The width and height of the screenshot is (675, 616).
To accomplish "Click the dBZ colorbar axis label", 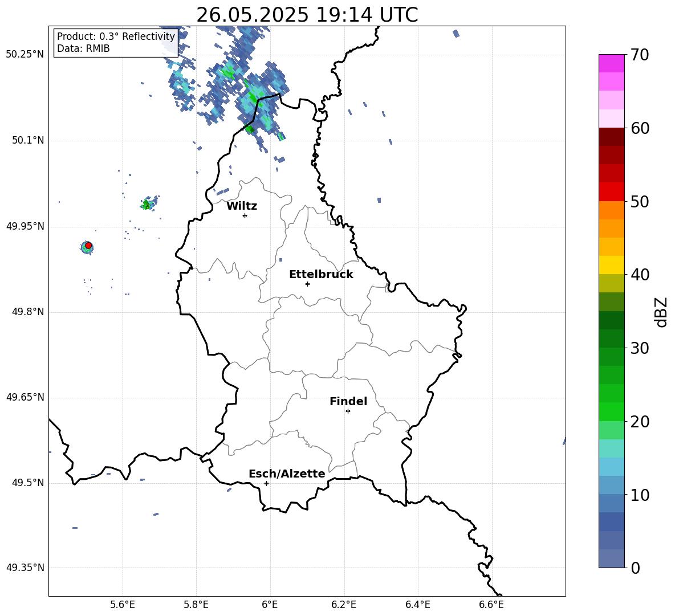I will [661, 312].
